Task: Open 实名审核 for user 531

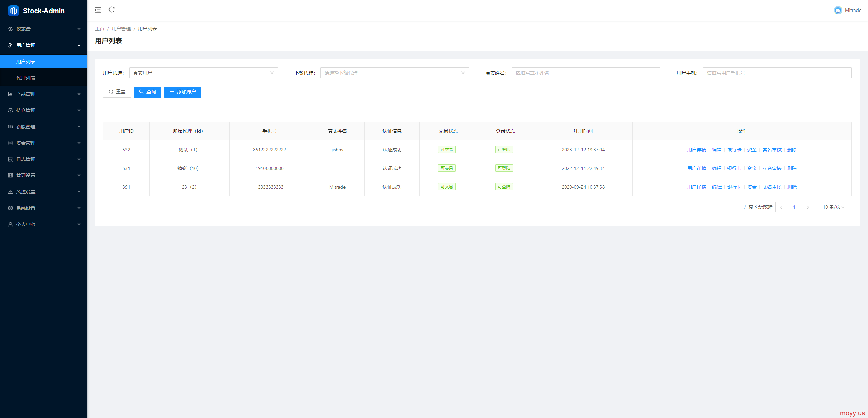Action: pyautogui.click(x=772, y=168)
